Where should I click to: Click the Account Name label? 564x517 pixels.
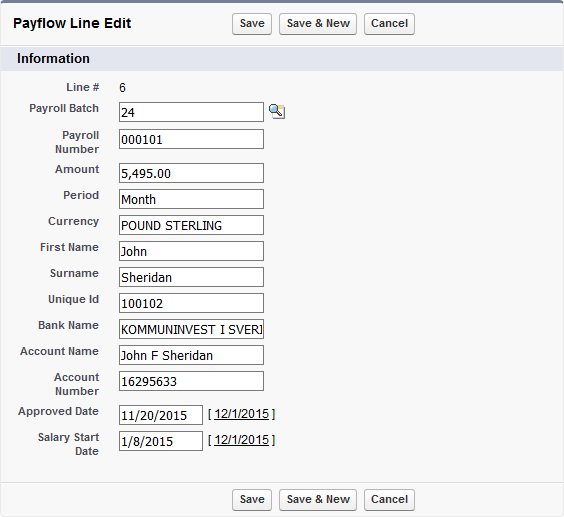pyautogui.click(x=59, y=351)
